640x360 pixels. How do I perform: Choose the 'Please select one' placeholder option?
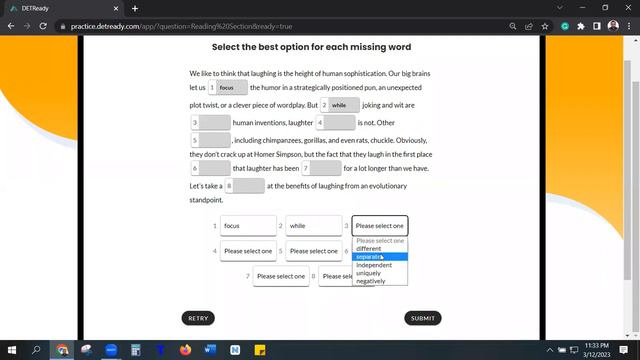coord(380,241)
